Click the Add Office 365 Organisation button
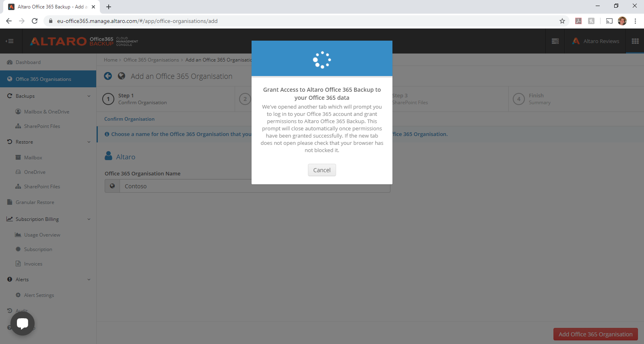644x344 pixels. coord(595,334)
